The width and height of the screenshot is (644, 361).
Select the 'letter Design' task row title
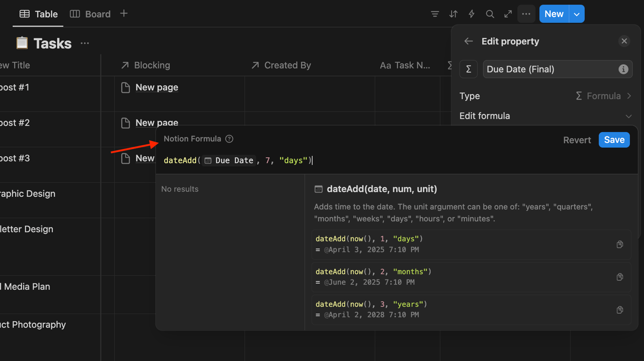tap(26, 229)
